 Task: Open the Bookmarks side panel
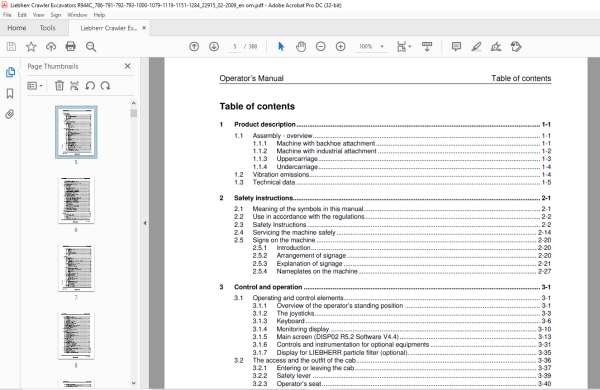[x=10, y=93]
